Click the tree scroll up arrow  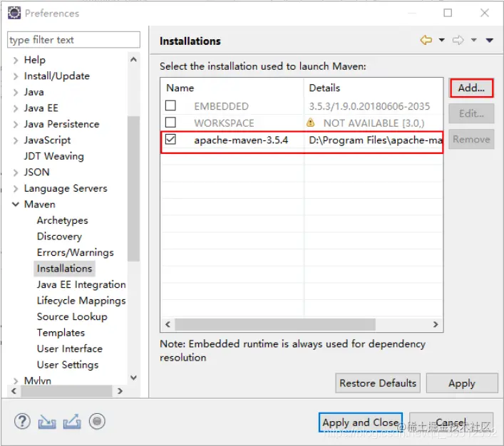(x=134, y=59)
